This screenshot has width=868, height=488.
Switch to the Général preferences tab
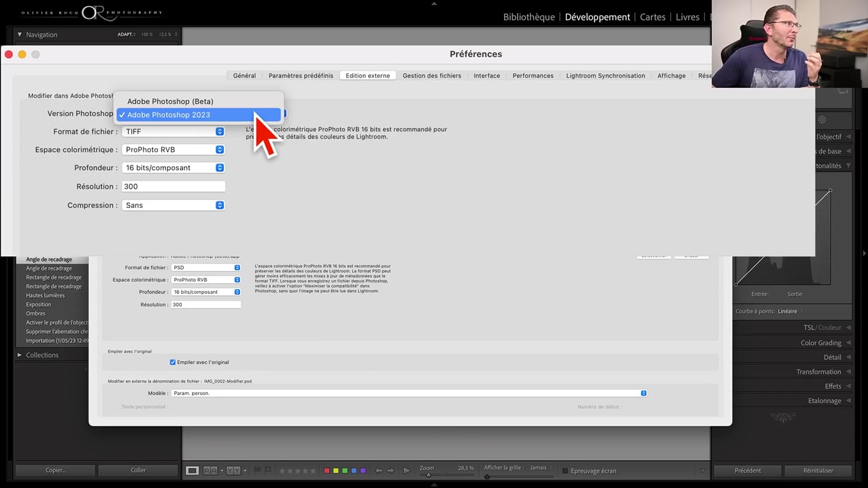coord(244,76)
